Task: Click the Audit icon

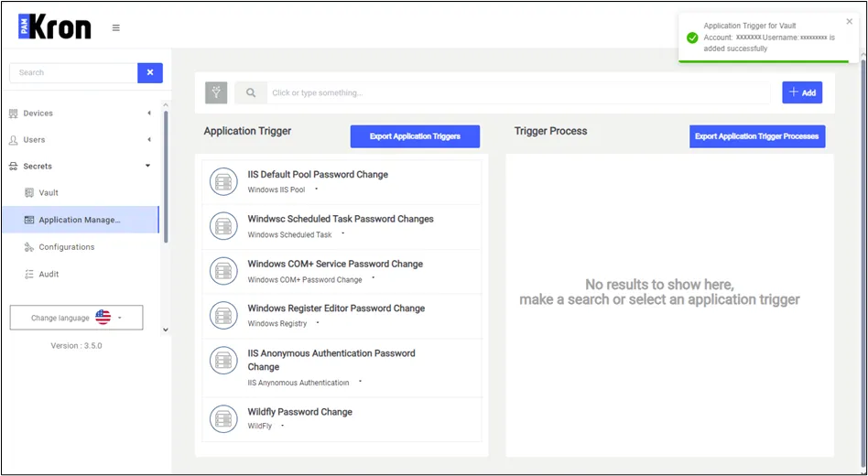Action: click(x=29, y=274)
